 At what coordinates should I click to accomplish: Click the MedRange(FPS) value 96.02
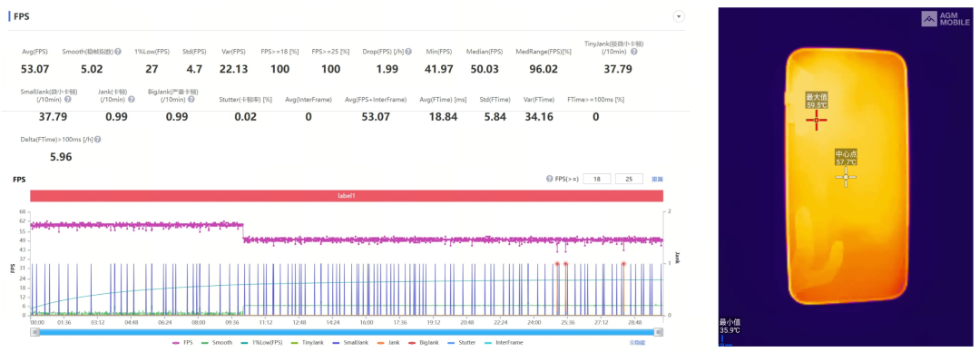(544, 69)
